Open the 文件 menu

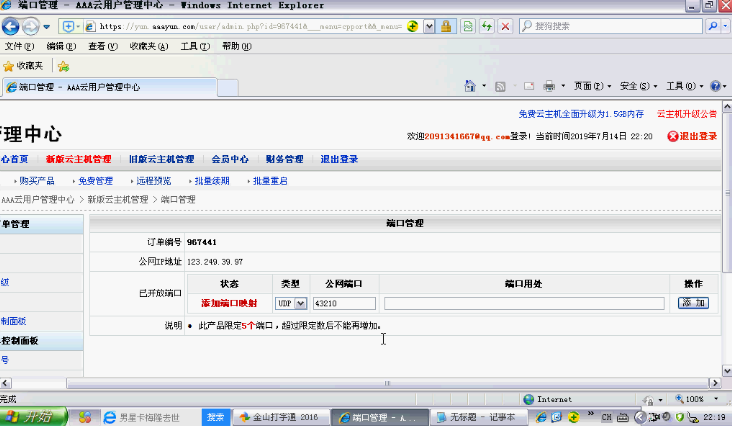19,46
